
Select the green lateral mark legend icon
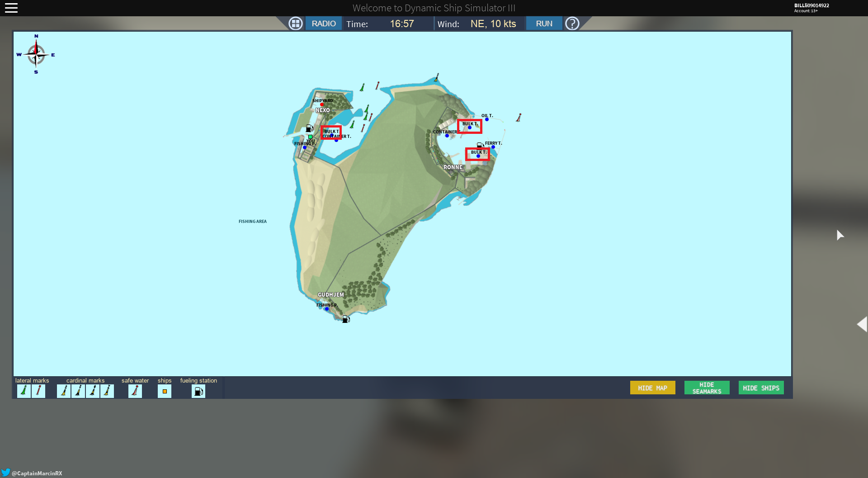[24, 391]
